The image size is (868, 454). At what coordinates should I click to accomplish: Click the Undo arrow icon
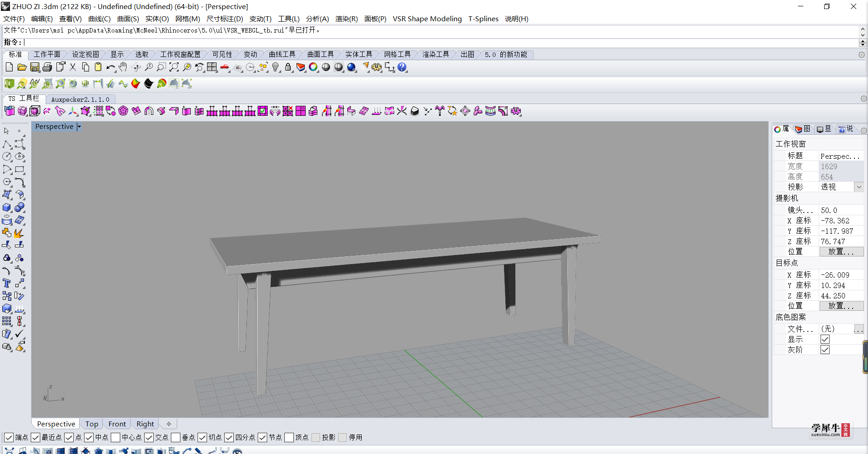pos(110,67)
